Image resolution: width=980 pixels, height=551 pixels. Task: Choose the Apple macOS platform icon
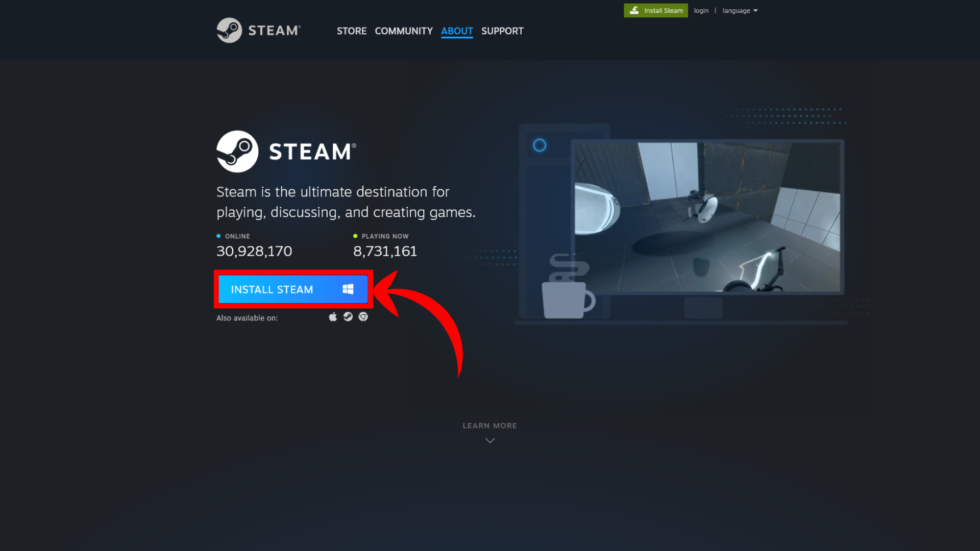(x=333, y=317)
